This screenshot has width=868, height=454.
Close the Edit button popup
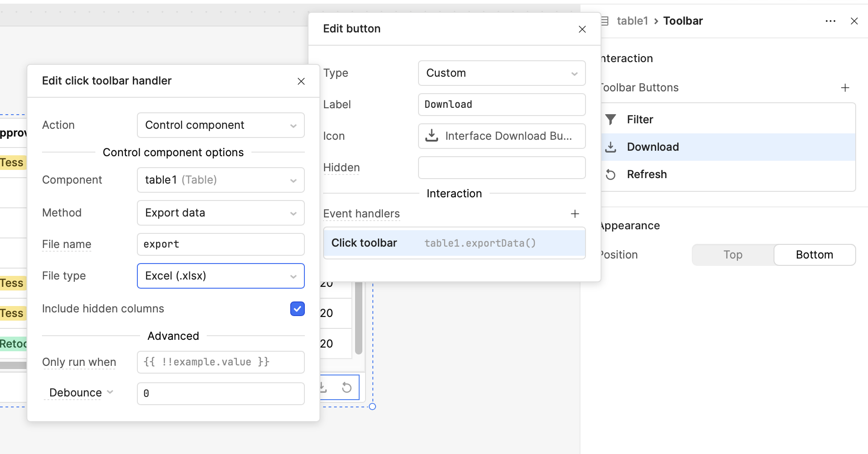point(582,29)
